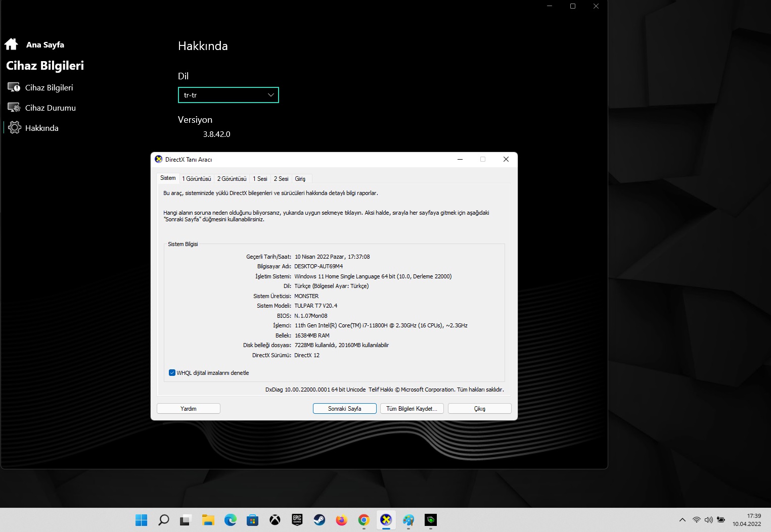Screen dimensions: 771x532
Task: Open Google Chrome from taskbar
Action: click(x=364, y=520)
